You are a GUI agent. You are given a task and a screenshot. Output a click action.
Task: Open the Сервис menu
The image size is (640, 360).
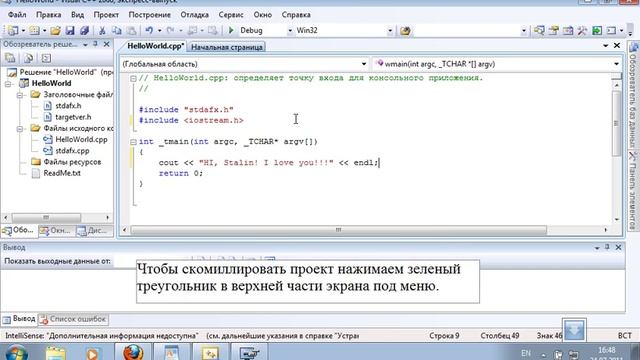pos(231,15)
